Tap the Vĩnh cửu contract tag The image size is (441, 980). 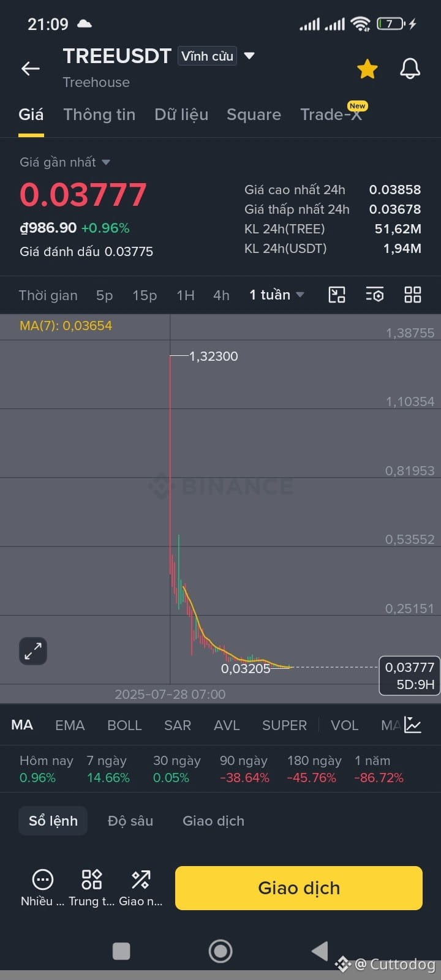[x=207, y=56]
